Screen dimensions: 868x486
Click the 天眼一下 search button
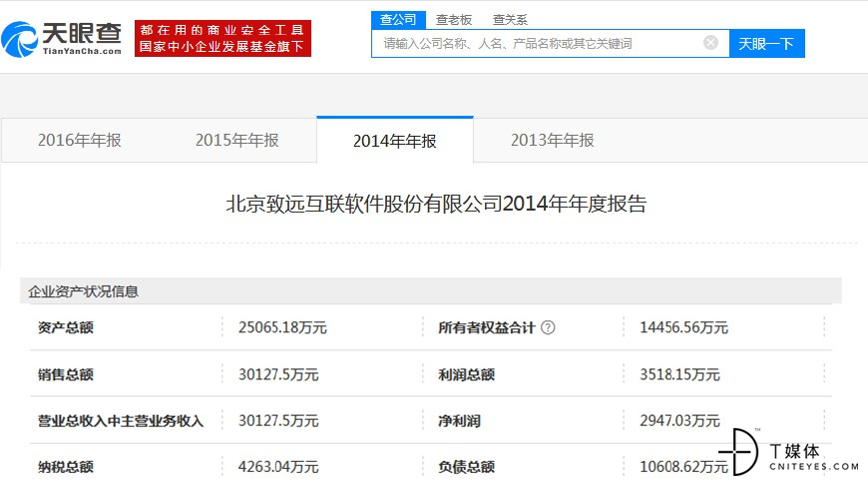click(766, 43)
